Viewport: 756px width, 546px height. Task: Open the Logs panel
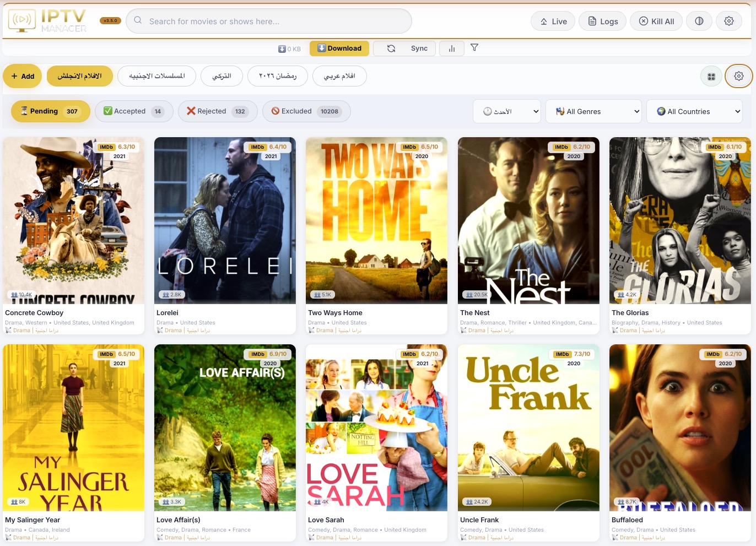point(603,21)
